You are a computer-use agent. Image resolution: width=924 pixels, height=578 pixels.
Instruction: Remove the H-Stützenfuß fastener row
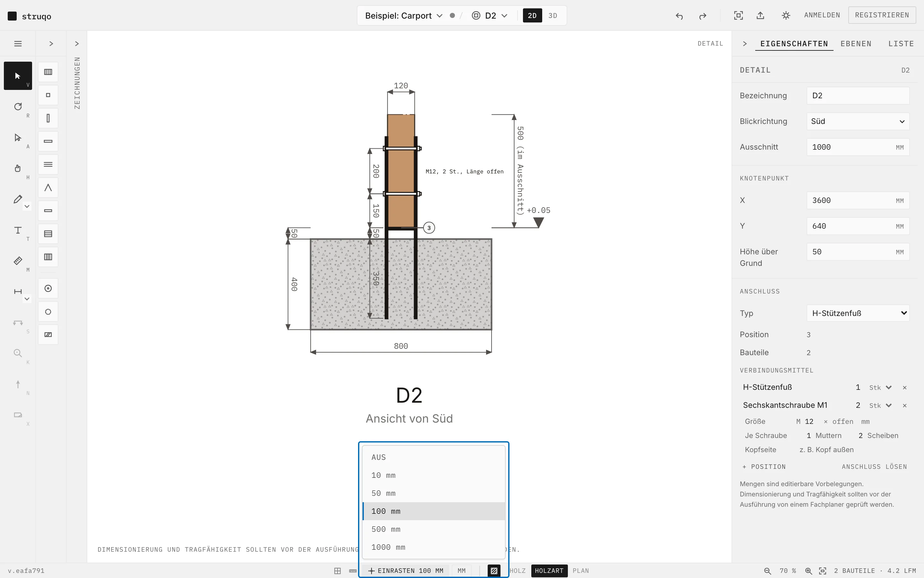(x=904, y=388)
